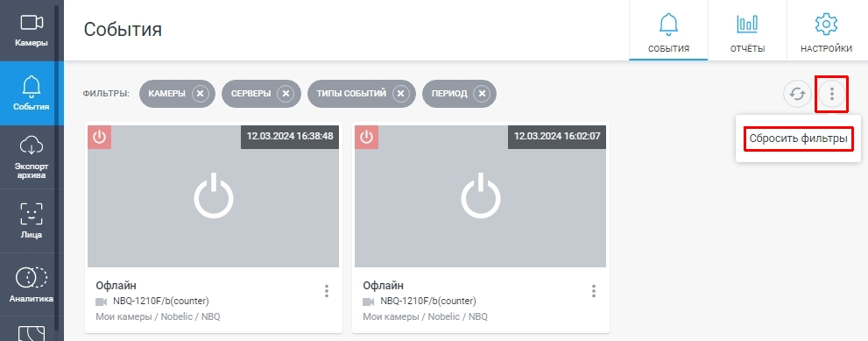
Task: Open event thumbnail dated 16:38:48
Action: point(213,196)
